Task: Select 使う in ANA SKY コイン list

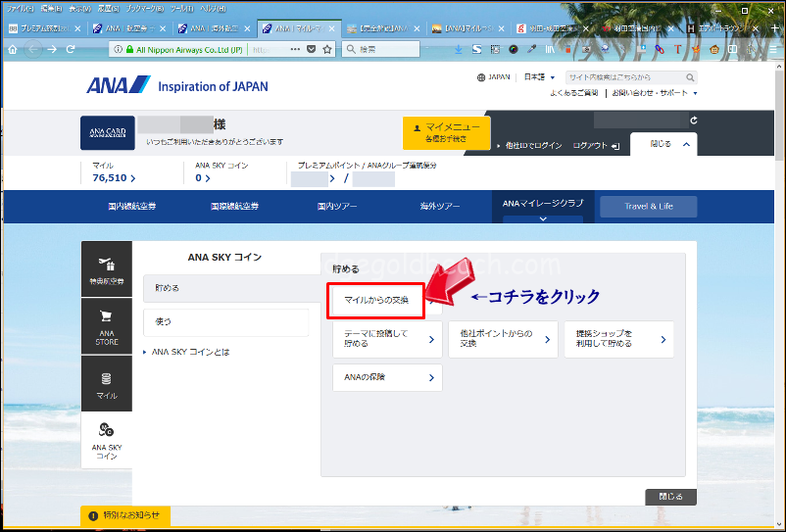Action: click(x=226, y=322)
